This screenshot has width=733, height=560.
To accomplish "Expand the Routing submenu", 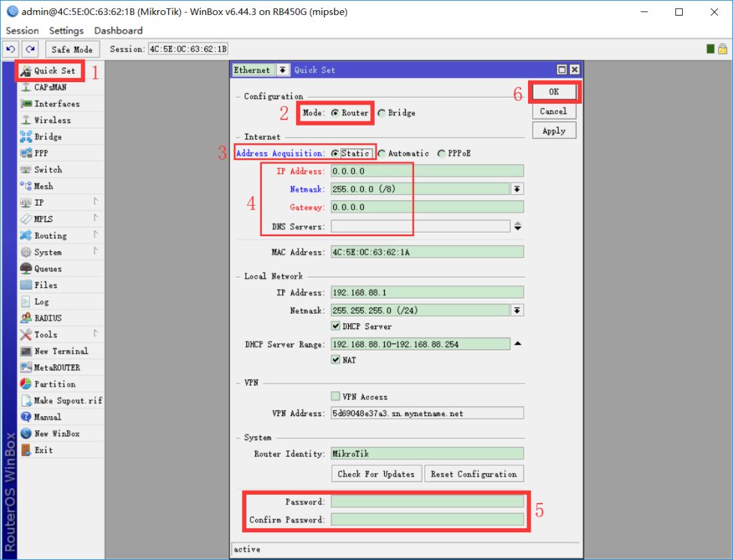I will pos(96,234).
